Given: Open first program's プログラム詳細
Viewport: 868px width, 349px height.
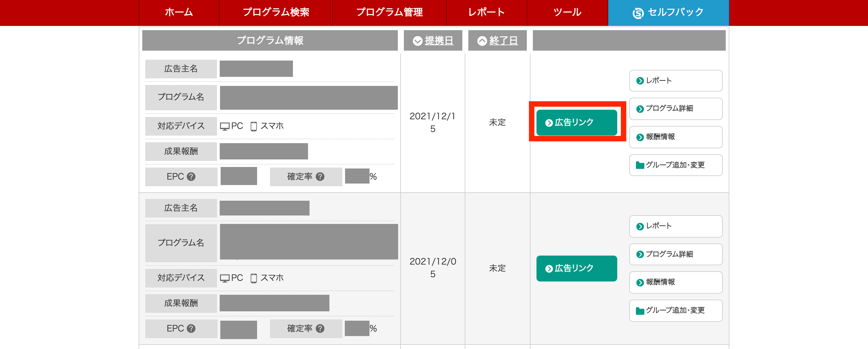Looking at the screenshot, I should [x=675, y=108].
